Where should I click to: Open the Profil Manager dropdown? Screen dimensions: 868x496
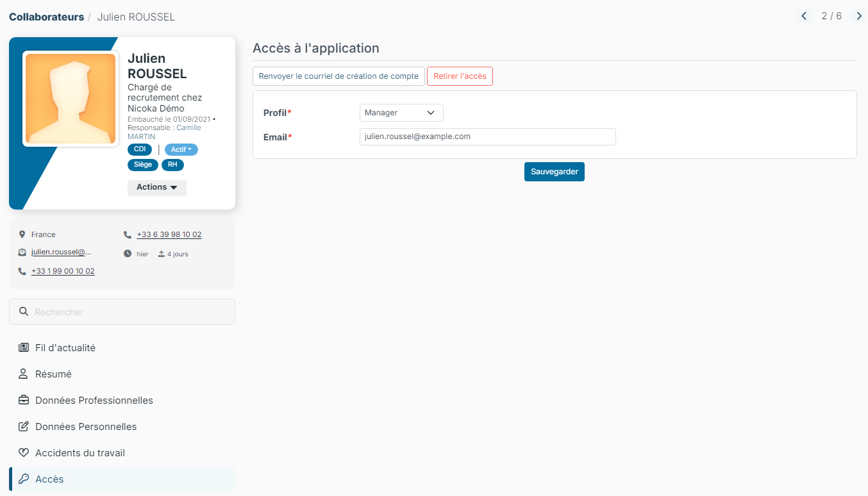[x=401, y=113]
